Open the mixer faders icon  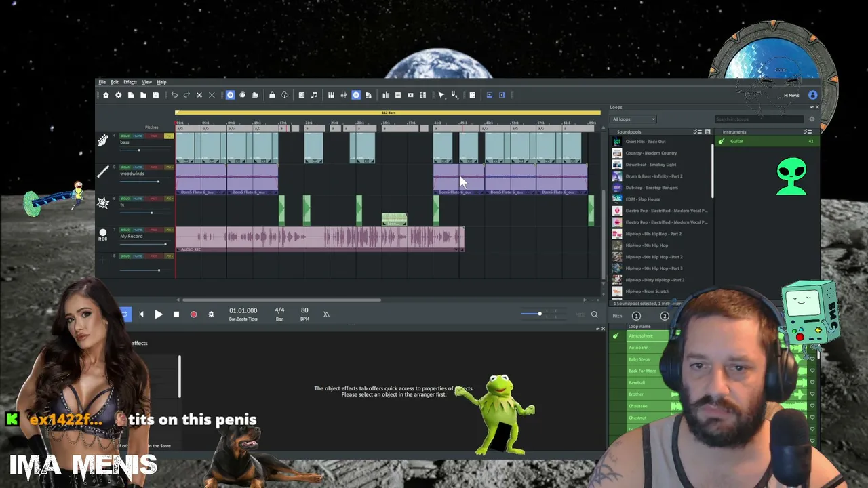[343, 95]
